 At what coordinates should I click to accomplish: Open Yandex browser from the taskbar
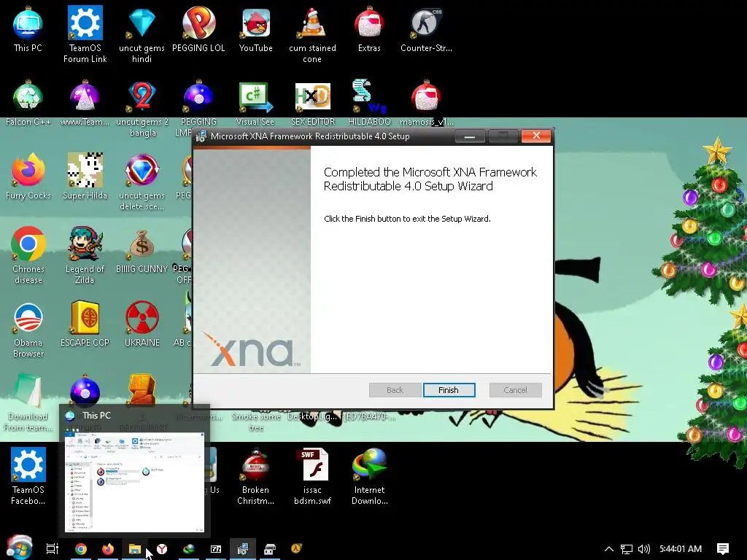pos(162,549)
